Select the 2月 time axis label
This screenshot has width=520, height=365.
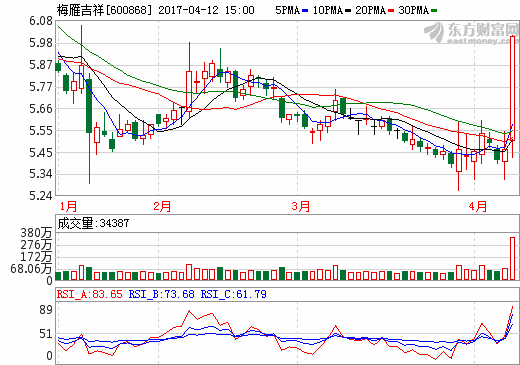[162, 206]
